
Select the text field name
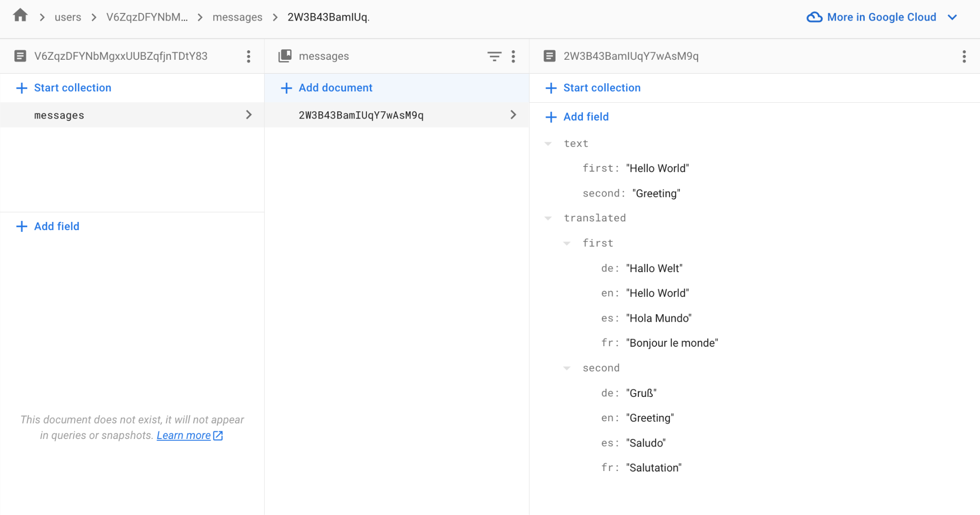click(x=576, y=143)
